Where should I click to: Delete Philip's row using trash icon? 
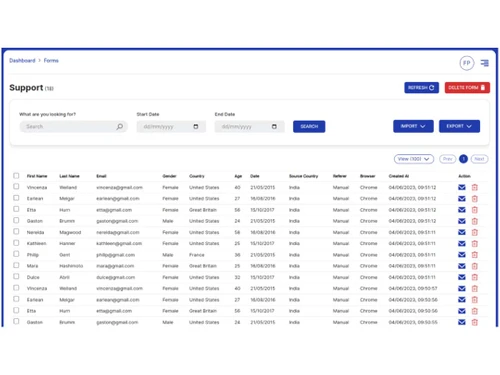tap(475, 255)
